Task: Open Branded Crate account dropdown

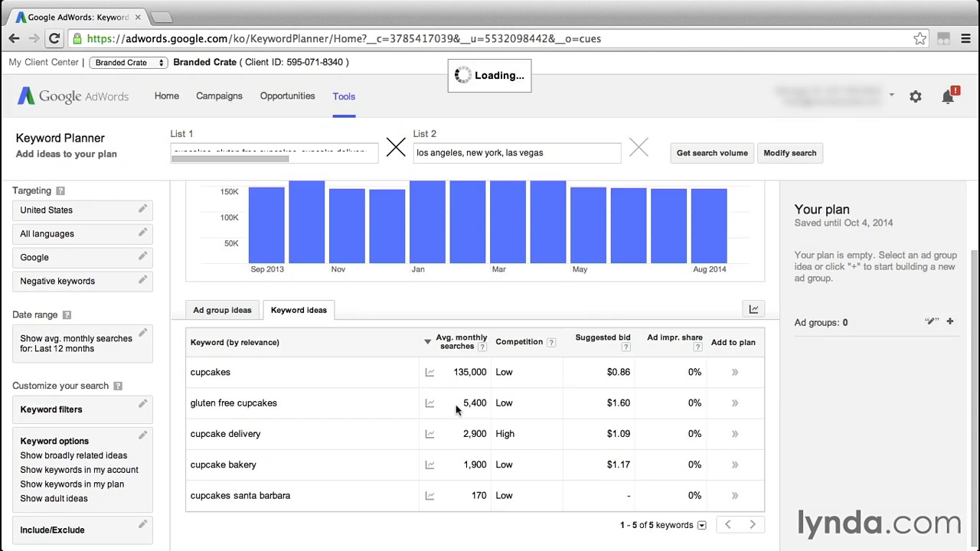Action: pyautogui.click(x=128, y=62)
